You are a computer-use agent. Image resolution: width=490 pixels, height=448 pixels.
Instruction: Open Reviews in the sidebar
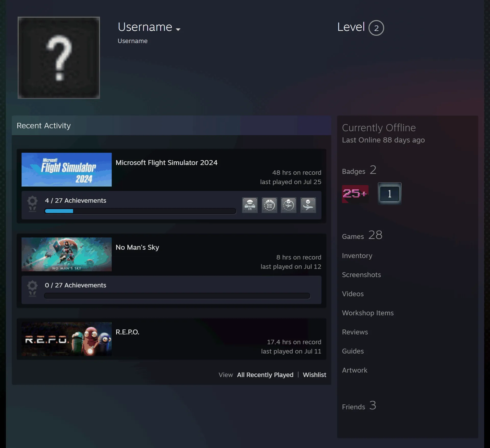[x=355, y=332]
